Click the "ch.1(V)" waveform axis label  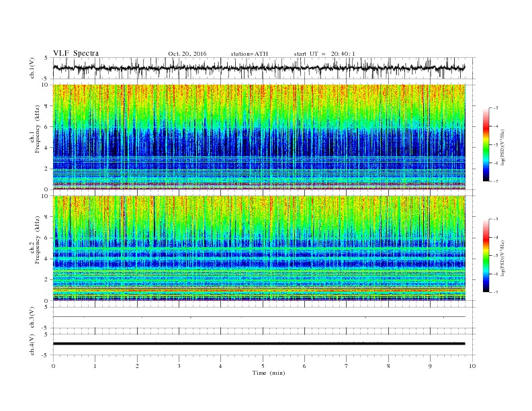(32, 68)
